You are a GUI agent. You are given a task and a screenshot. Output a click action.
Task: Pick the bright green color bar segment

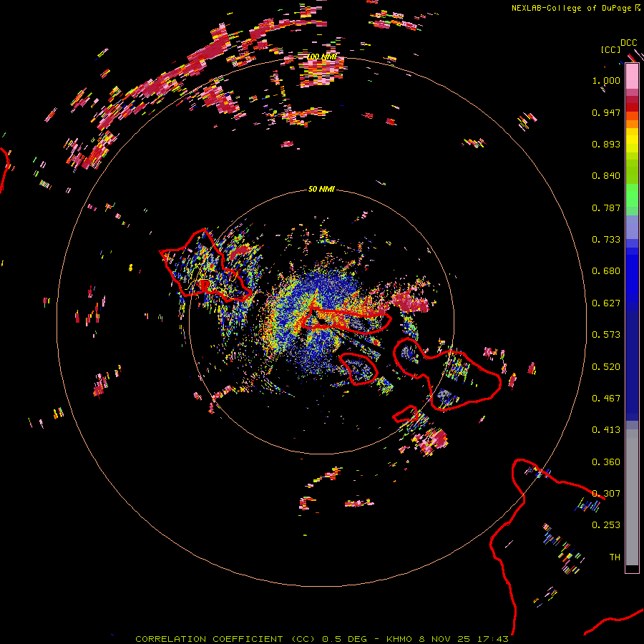click(632, 195)
